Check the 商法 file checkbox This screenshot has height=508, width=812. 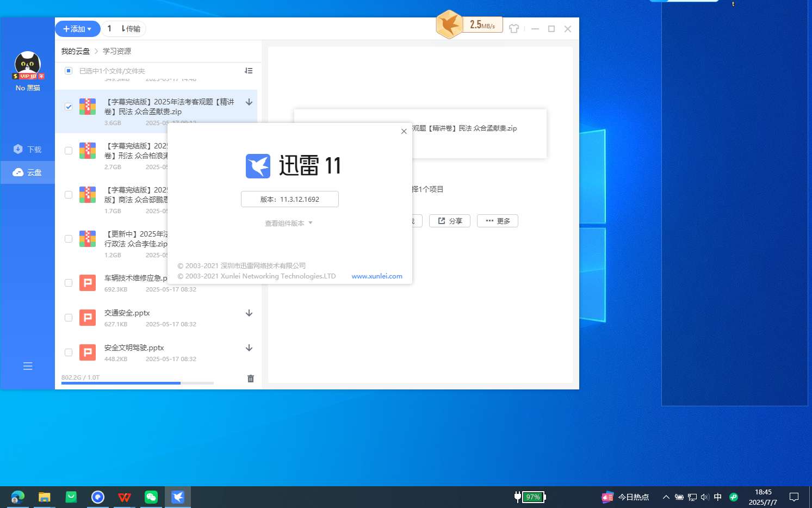click(x=69, y=195)
